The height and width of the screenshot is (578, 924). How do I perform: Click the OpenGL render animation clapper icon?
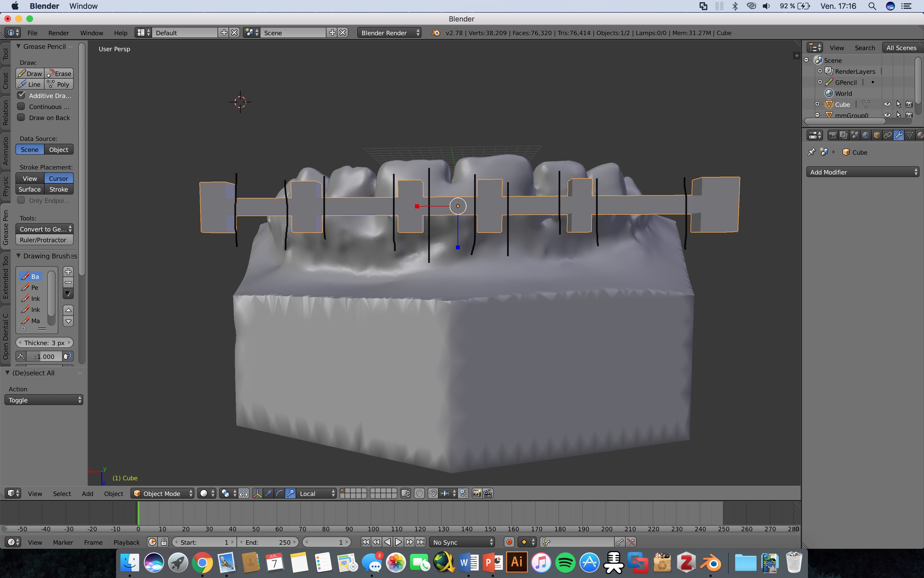(488, 494)
